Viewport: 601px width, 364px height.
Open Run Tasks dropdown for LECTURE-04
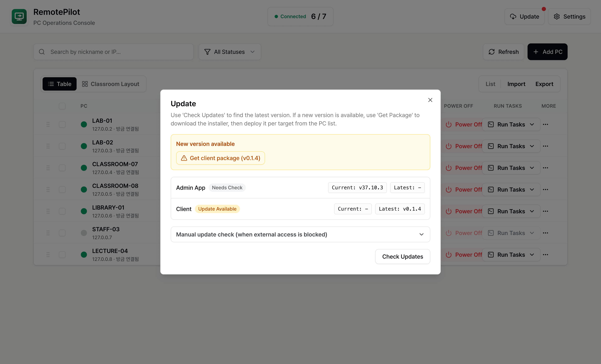[x=511, y=255]
